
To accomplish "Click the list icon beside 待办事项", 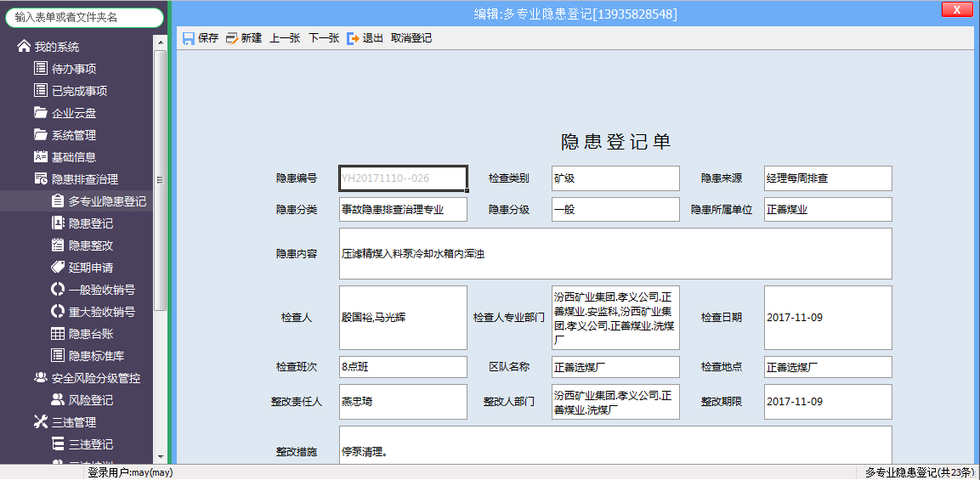I will (41, 68).
